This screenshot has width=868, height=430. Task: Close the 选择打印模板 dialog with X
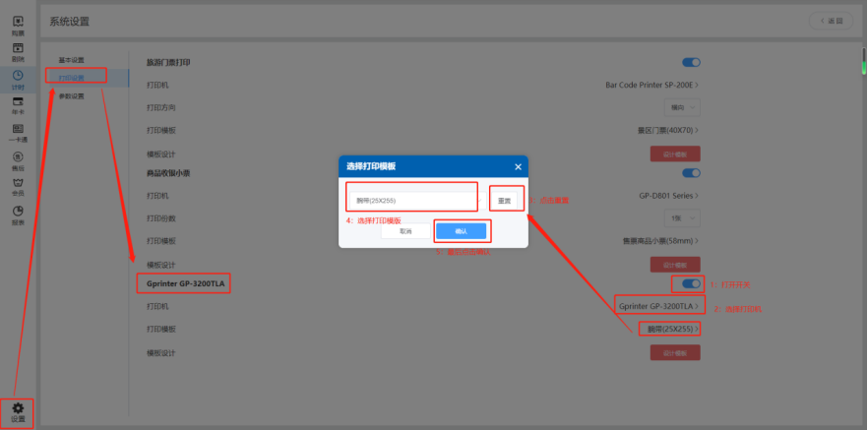pos(518,166)
